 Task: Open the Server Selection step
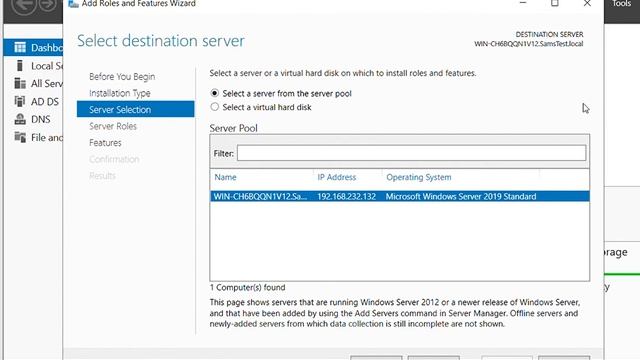click(136, 109)
